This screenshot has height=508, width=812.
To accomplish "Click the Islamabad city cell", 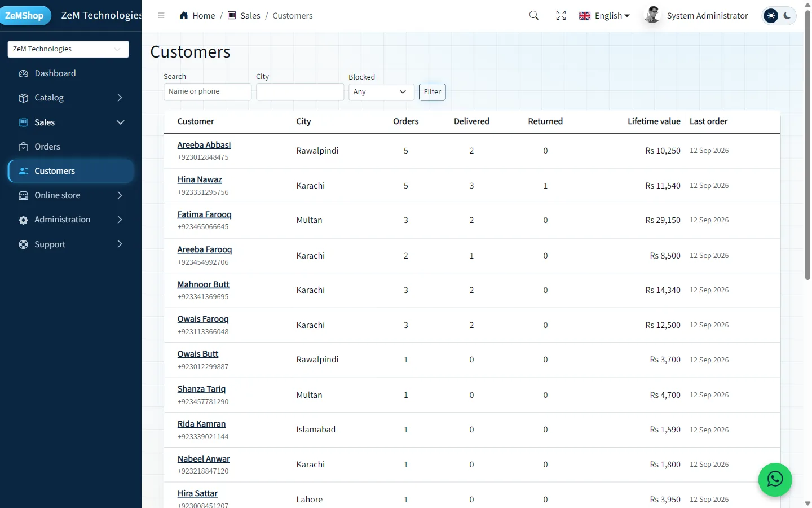I will click(x=316, y=430).
